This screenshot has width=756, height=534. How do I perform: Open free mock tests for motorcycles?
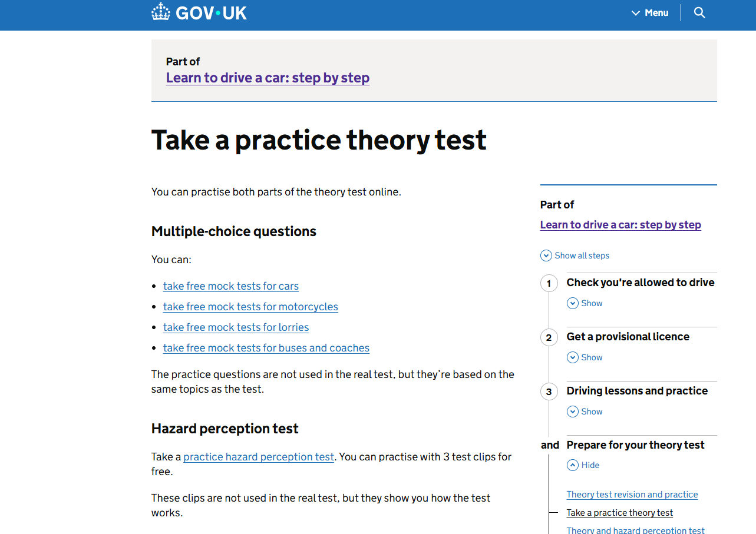click(250, 307)
